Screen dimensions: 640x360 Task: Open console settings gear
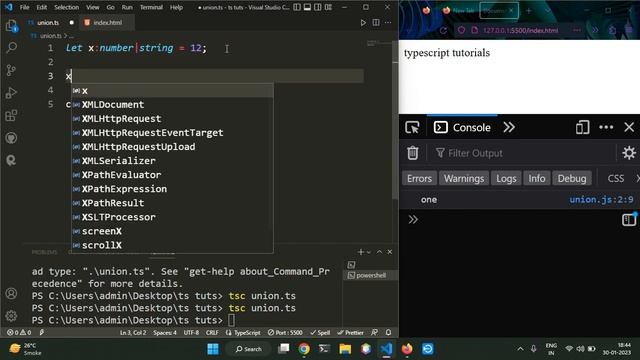629,153
